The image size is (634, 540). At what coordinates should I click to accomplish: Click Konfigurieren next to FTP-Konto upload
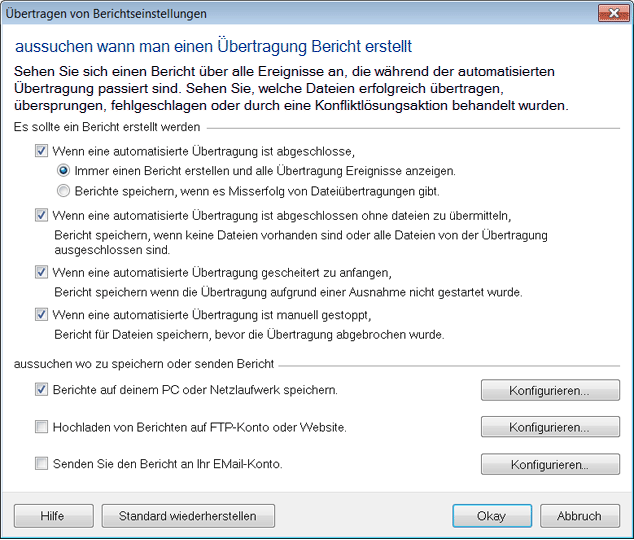tap(549, 427)
